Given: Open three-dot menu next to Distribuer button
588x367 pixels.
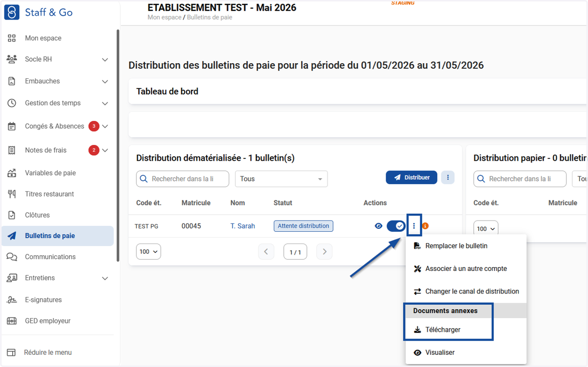Looking at the screenshot, I should click(448, 177).
